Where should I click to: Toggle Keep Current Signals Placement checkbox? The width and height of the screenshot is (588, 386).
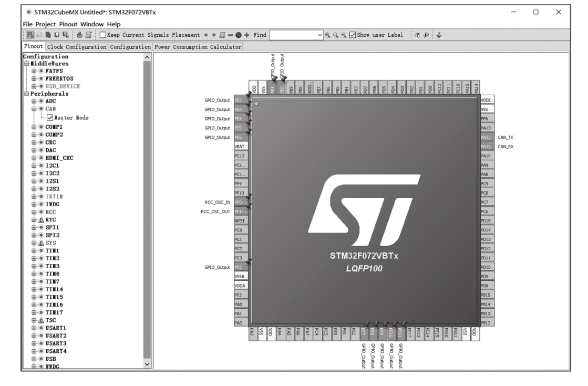[x=103, y=35]
